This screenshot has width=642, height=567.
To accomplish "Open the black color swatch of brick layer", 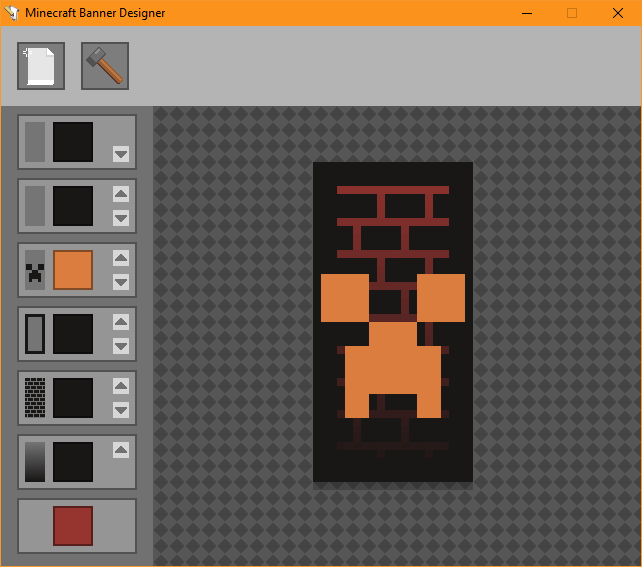I will coord(73,398).
